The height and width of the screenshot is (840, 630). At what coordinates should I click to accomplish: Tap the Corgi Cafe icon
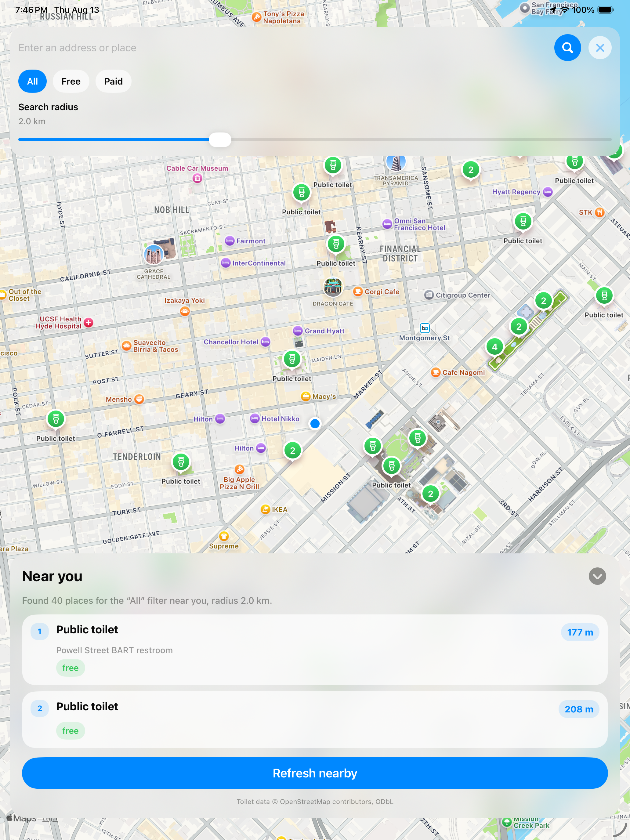[358, 291]
